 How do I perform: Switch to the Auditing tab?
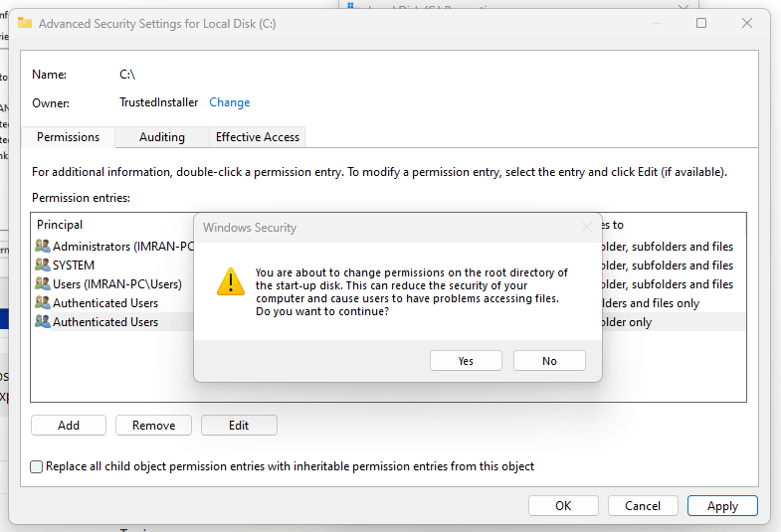(162, 137)
